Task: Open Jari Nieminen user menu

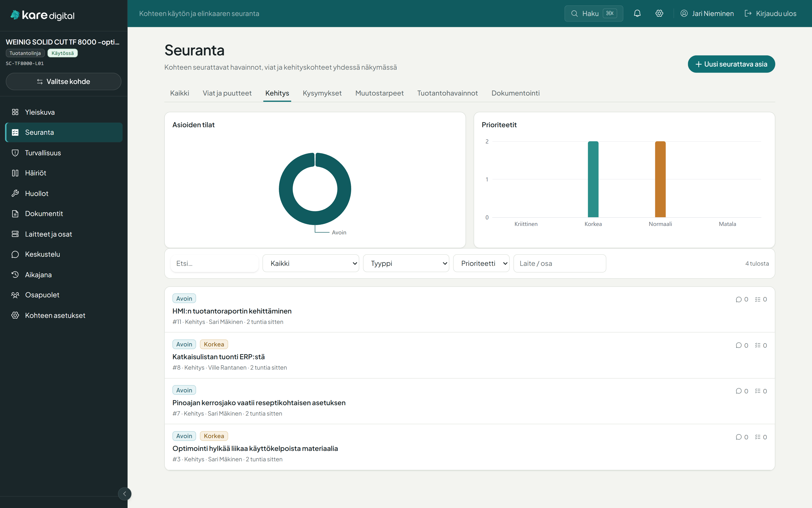Action: pos(707,14)
